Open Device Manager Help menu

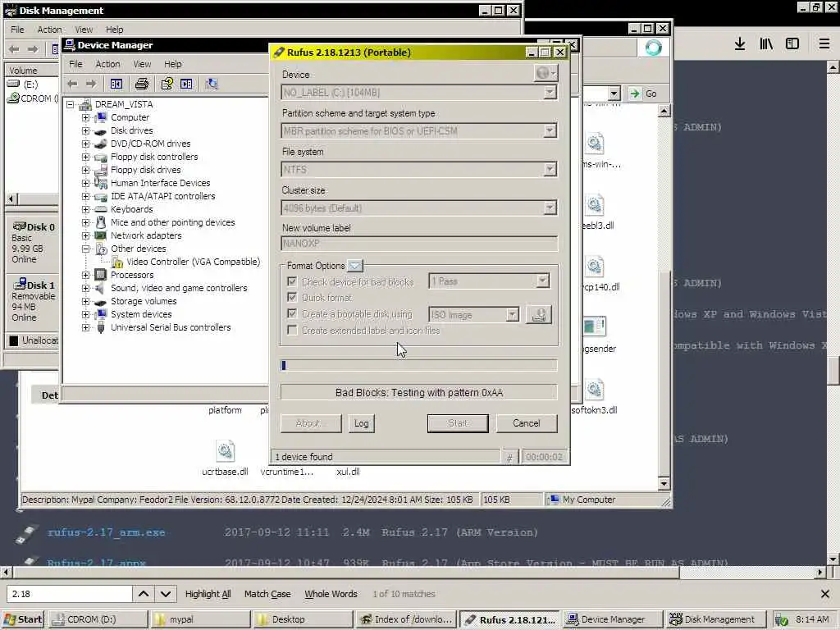coord(172,64)
